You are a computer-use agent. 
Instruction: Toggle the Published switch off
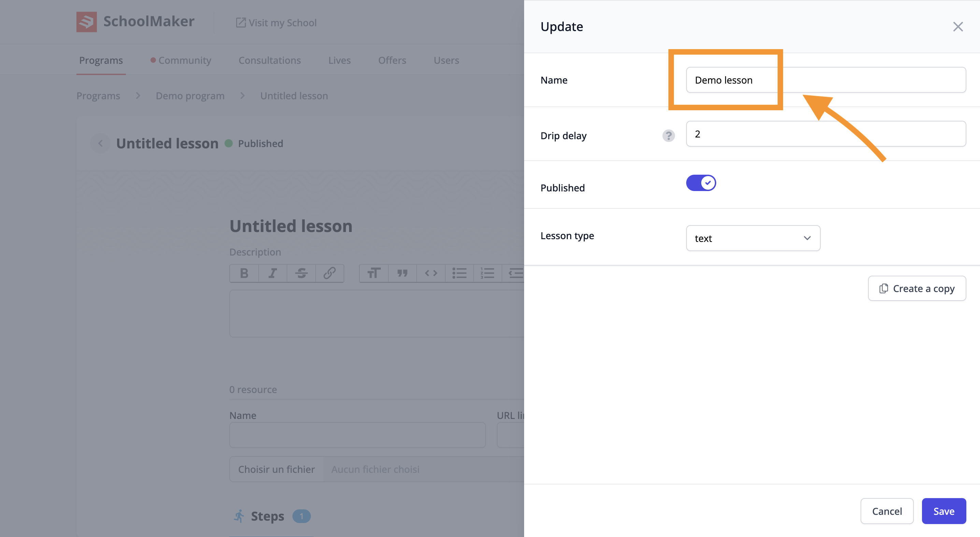(x=701, y=183)
